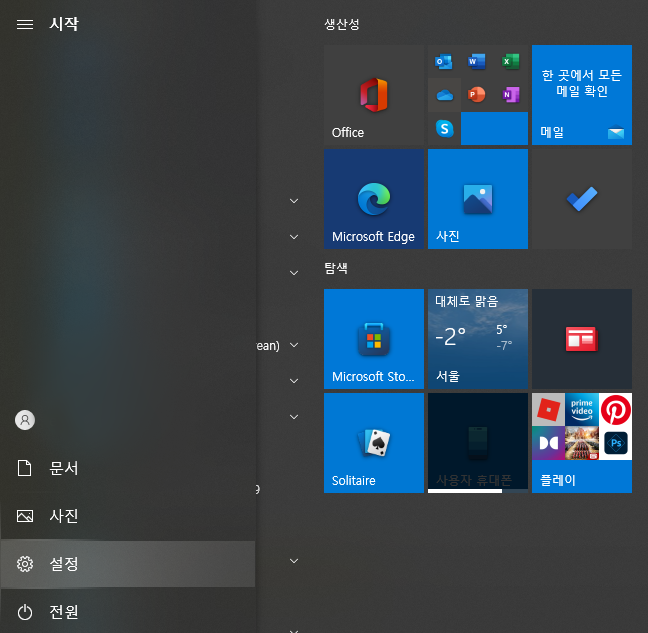Click the 플레이 folder label
Screen dimensions: 648x633
click(x=558, y=480)
